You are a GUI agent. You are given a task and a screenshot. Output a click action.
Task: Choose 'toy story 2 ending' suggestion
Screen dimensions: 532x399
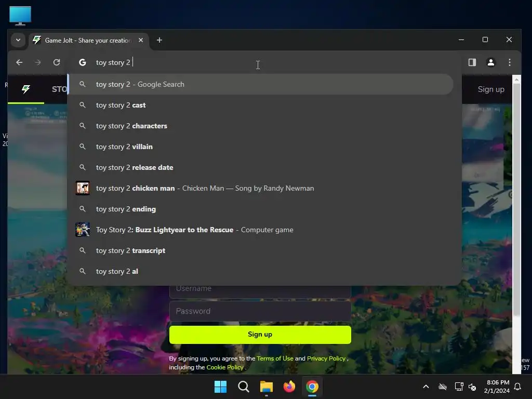click(x=261, y=209)
